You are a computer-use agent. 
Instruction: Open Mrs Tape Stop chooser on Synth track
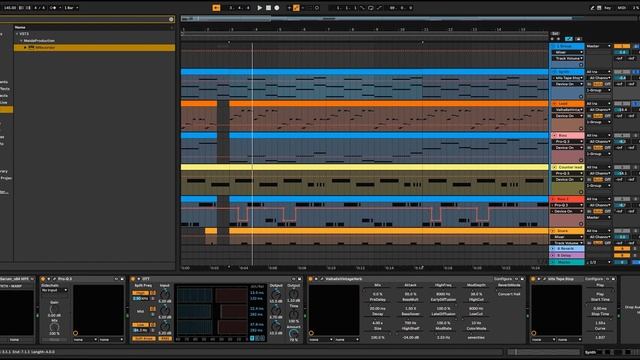[x=567, y=78]
